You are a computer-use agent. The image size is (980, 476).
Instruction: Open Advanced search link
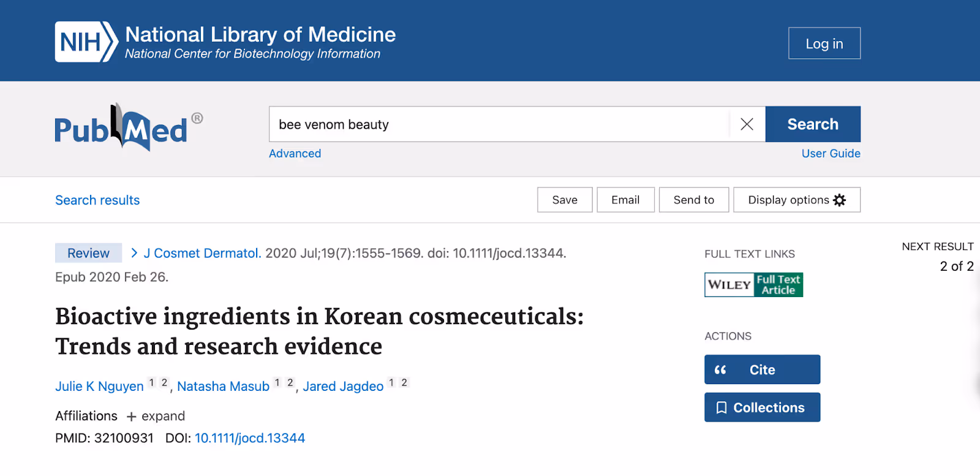pos(295,154)
